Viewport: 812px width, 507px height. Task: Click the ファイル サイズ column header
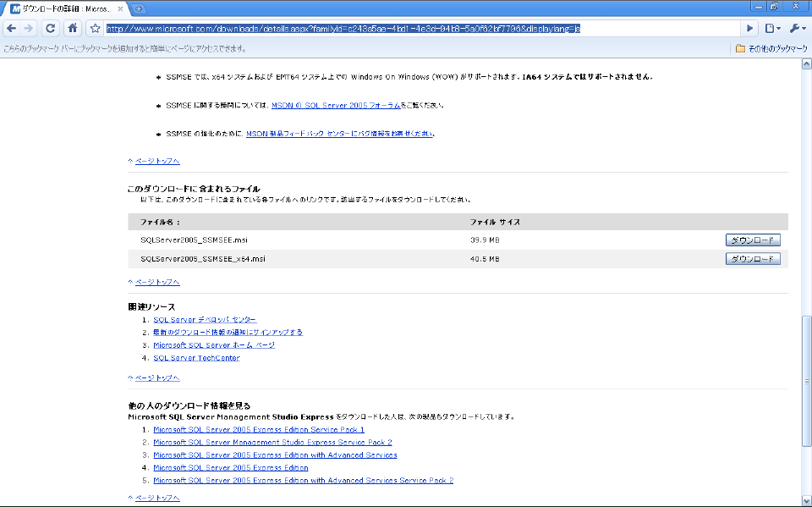click(x=495, y=222)
